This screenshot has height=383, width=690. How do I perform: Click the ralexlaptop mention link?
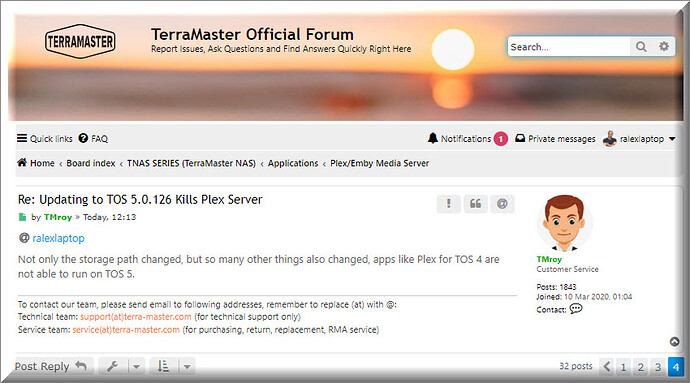click(x=58, y=238)
